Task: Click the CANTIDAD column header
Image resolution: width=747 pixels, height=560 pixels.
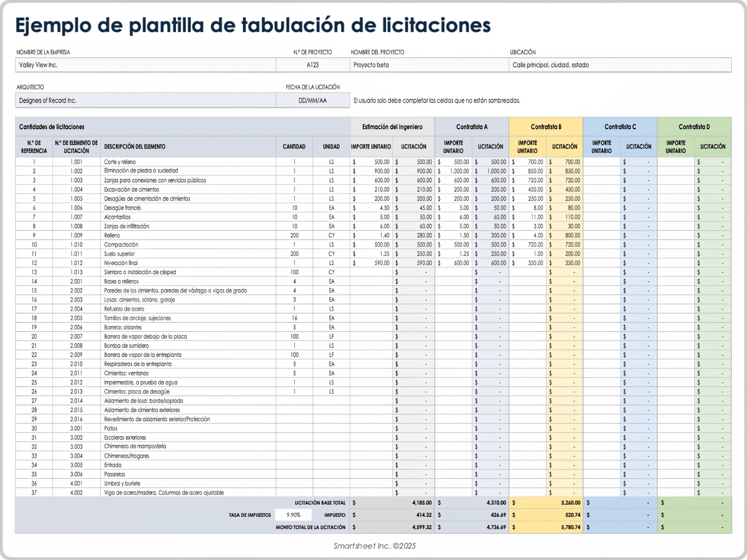Action: [x=294, y=147]
